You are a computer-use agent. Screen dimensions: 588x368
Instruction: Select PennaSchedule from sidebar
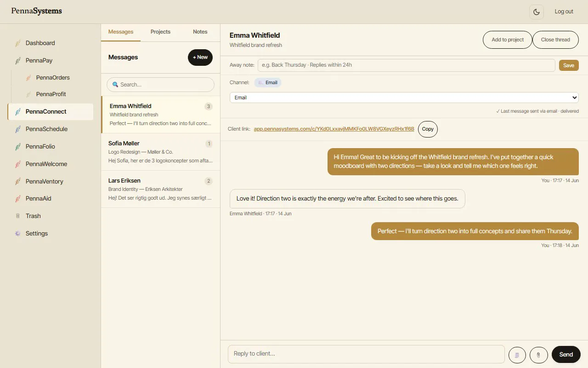(51, 129)
